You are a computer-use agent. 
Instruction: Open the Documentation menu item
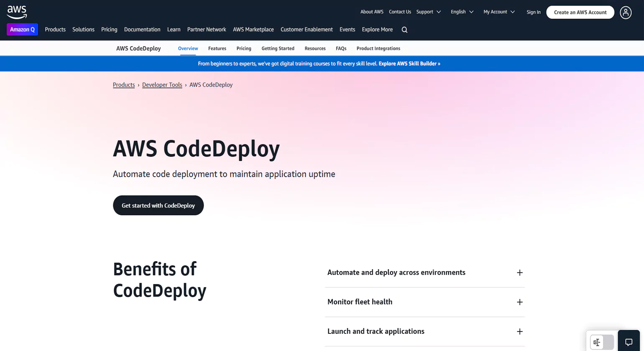coord(142,29)
